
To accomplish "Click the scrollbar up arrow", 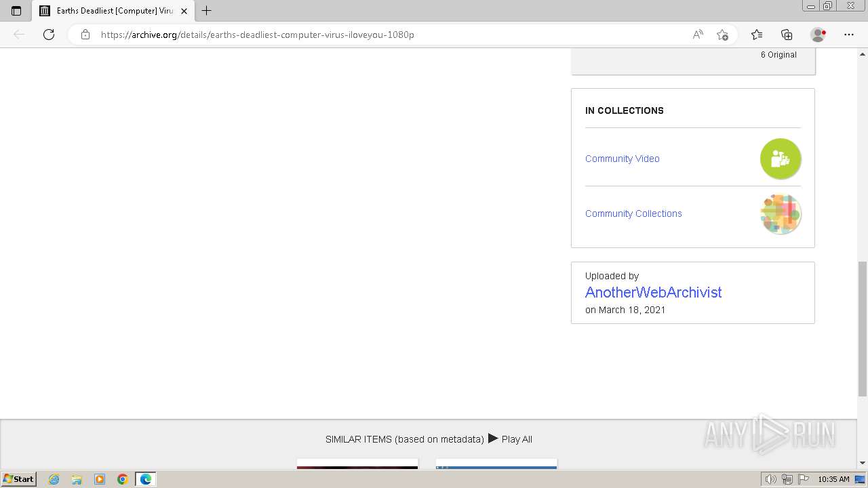I will pyautogui.click(x=863, y=53).
